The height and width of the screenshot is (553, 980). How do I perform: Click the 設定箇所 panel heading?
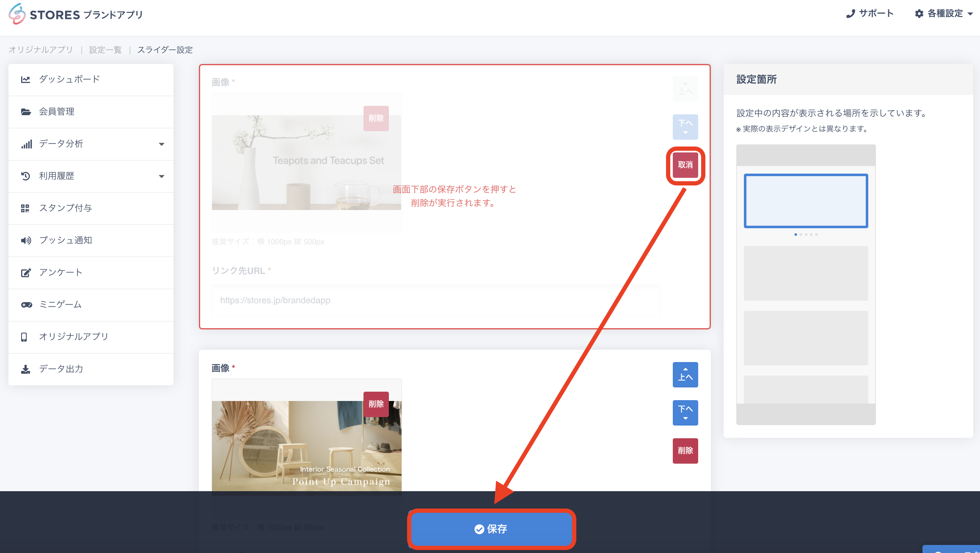pyautogui.click(x=757, y=80)
